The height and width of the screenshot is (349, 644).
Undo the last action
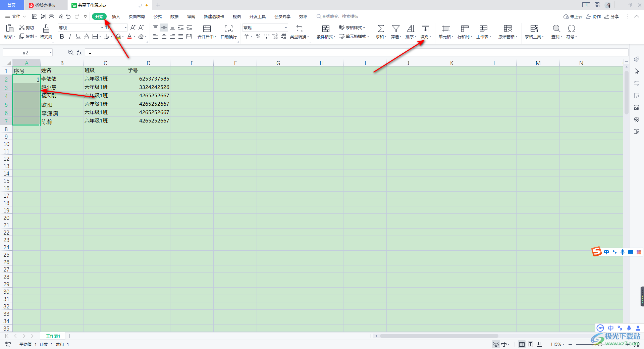point(68,16)
